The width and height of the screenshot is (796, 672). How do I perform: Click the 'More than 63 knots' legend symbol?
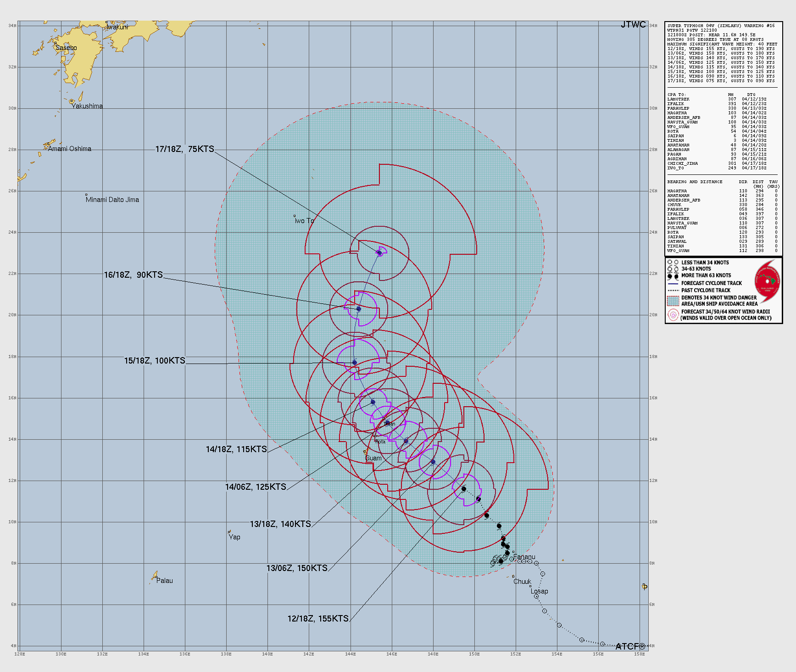pos(673,276)
